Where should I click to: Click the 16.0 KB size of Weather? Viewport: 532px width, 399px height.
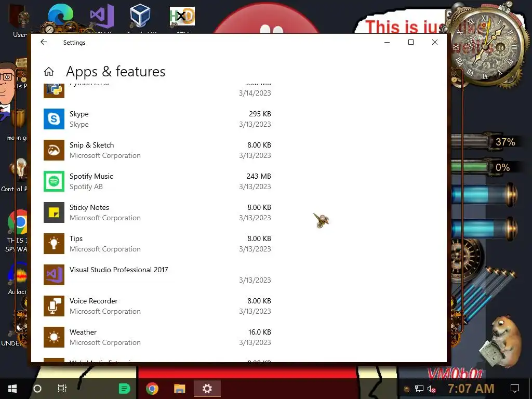coord(260,332)
